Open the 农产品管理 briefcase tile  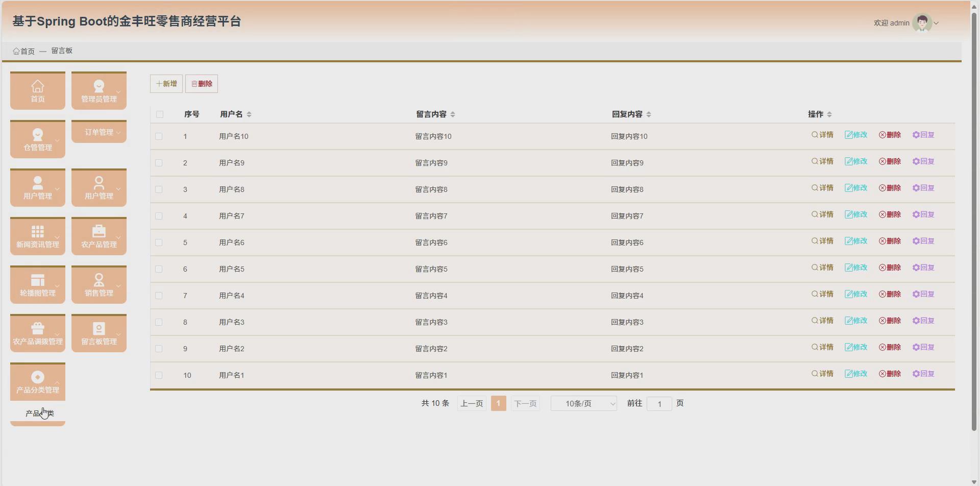click(99, 236)
